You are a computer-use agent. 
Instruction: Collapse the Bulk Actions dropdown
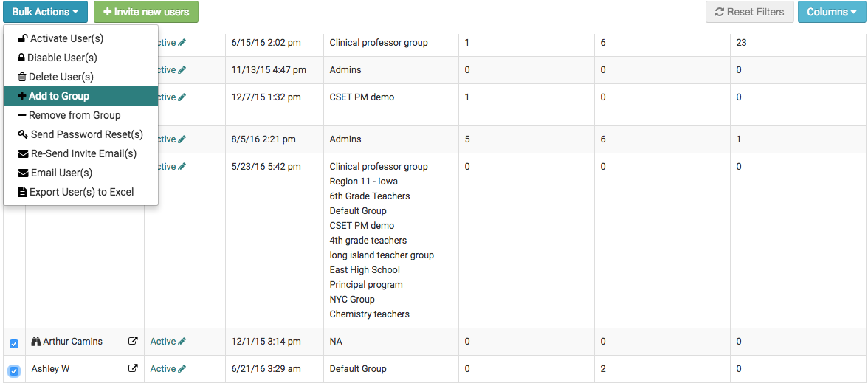[x=45, y=12]
